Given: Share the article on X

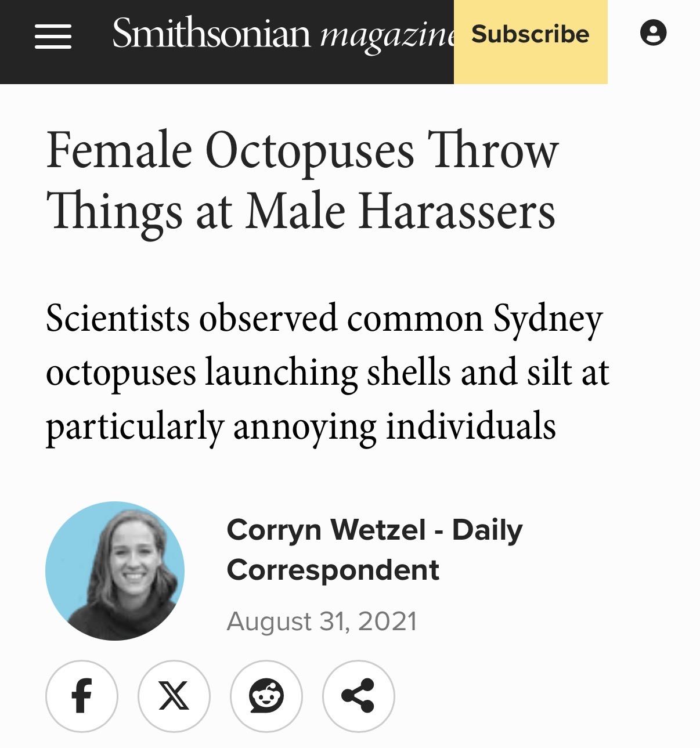Looking at the screenshot, I should point(174,695).
